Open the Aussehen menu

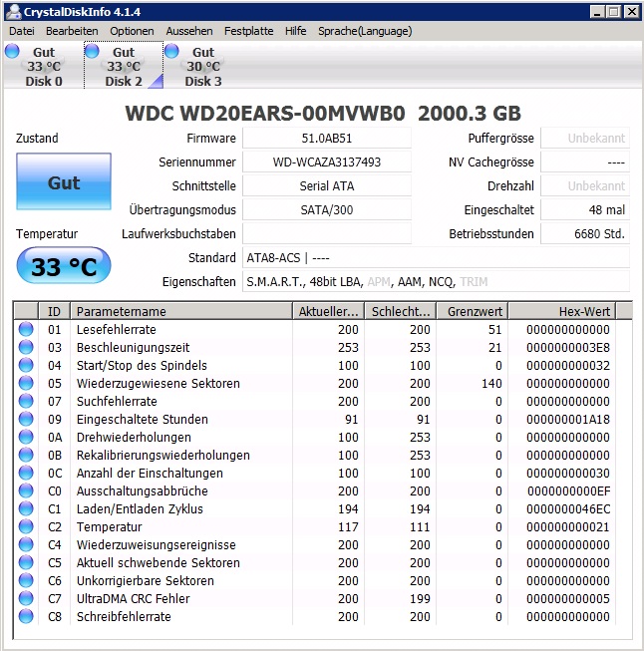pos(189,31)
